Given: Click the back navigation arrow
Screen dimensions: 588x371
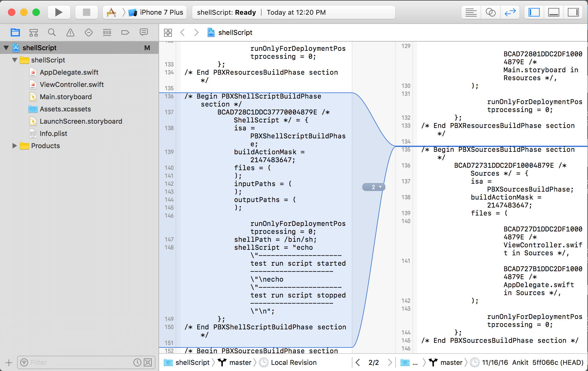Looking at the screenshot, I should [x=183, y=32].
